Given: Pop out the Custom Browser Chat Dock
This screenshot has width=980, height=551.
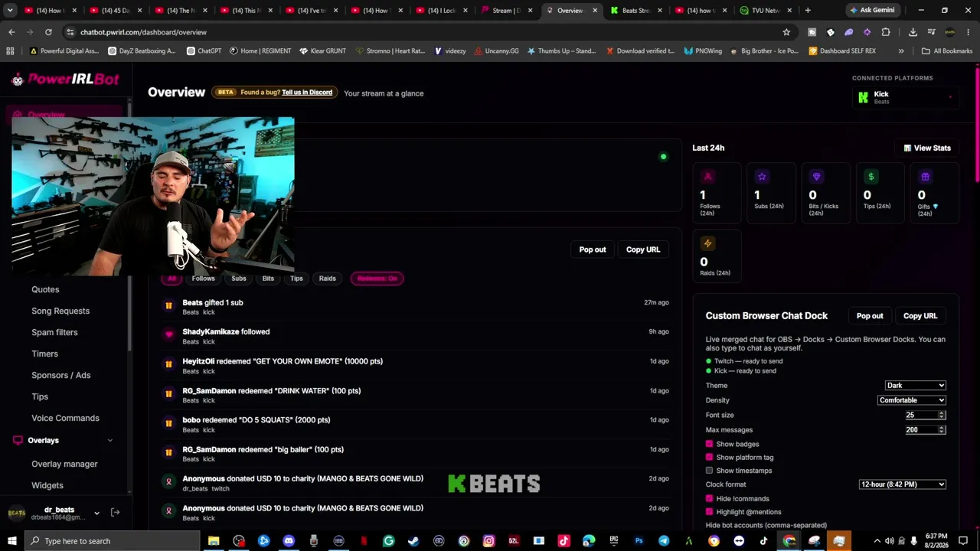Looking at the screenshot, I should (x=870, y=315).
